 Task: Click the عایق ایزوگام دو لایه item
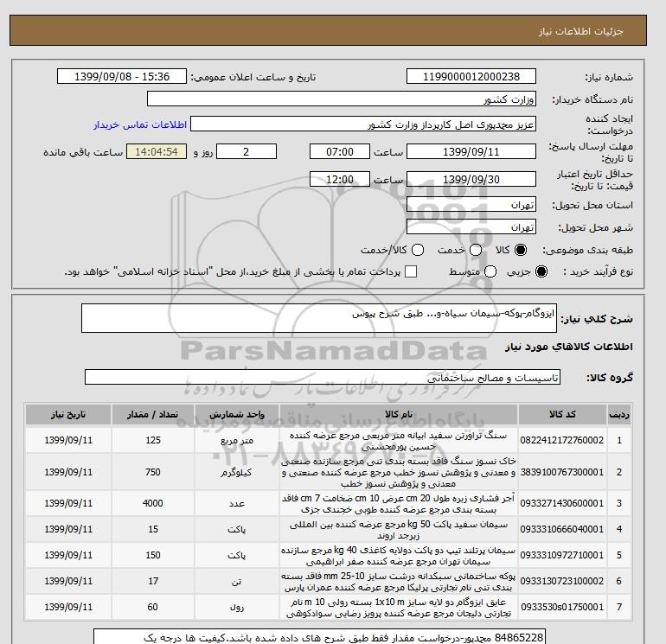click(399, 608)
